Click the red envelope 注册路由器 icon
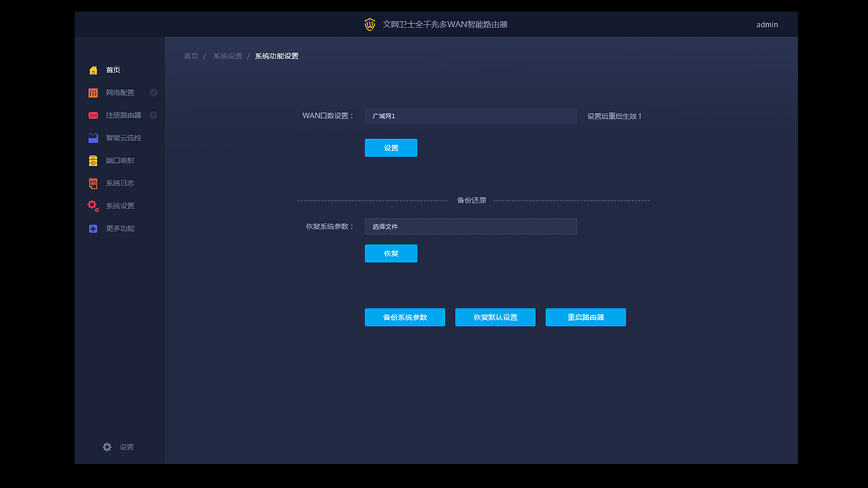868x488 pixels. click(93, 115)
